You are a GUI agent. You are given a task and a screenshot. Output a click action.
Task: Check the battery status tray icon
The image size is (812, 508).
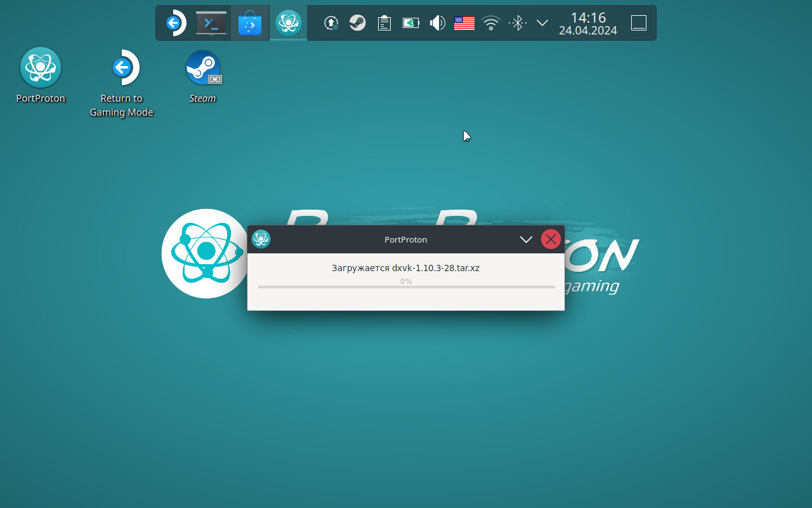tap(411, 23)
